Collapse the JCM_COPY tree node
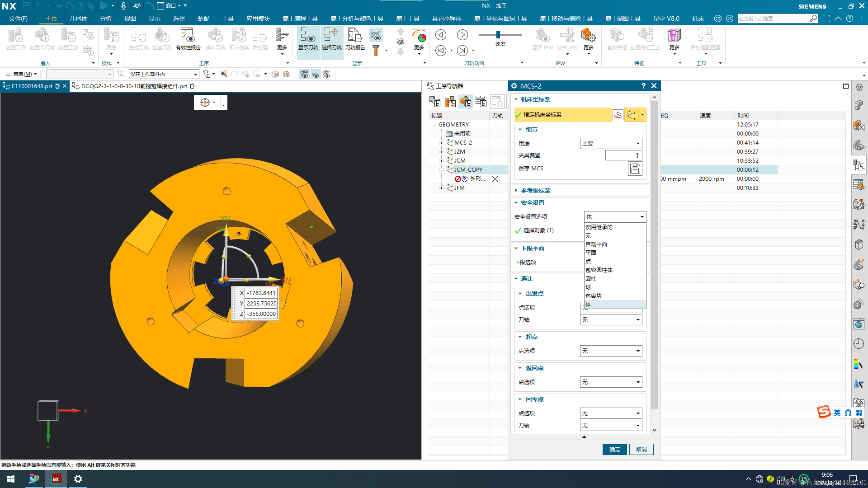The image size is (868, 488). (441, 170)
